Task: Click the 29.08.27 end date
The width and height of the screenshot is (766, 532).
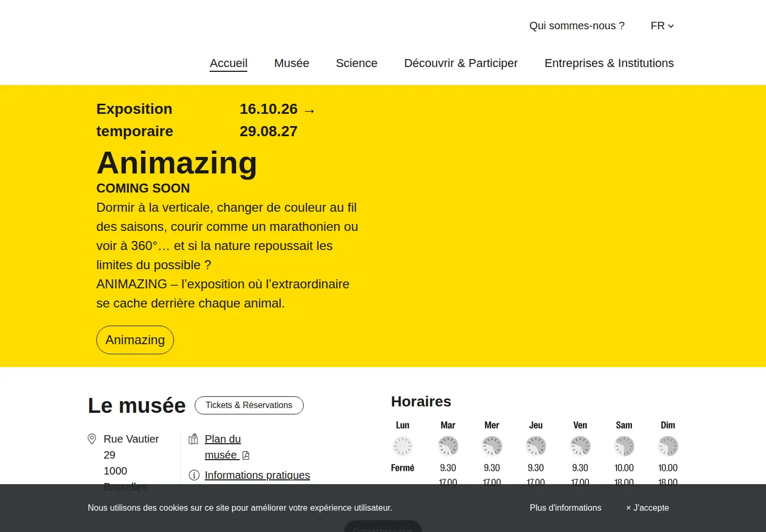Action: point(269,131)
